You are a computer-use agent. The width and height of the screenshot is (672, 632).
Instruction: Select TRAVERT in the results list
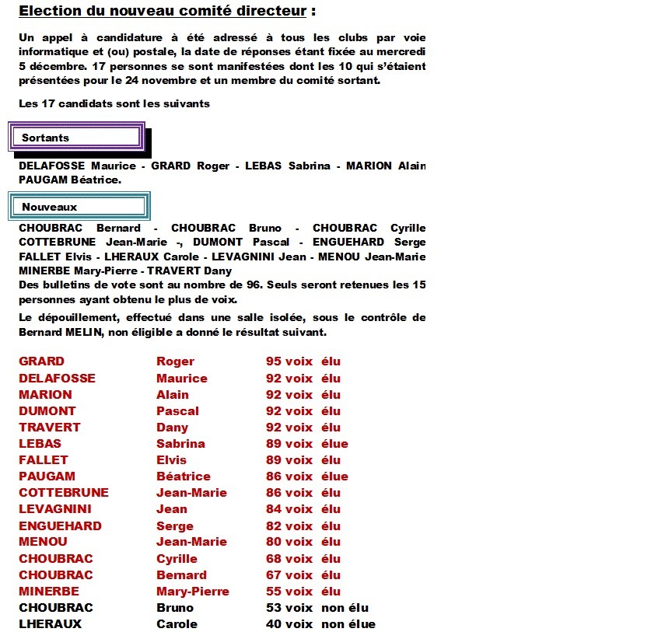click(x=50, y=428)
